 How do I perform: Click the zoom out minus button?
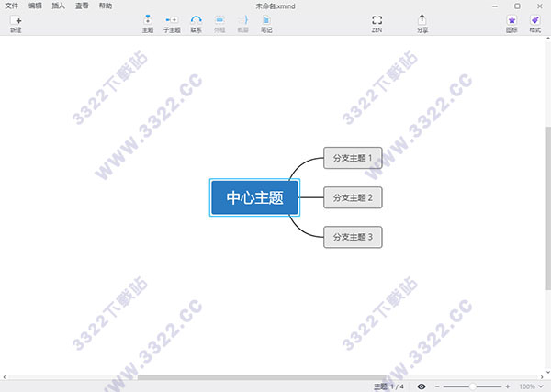click(x=437, y=386)
